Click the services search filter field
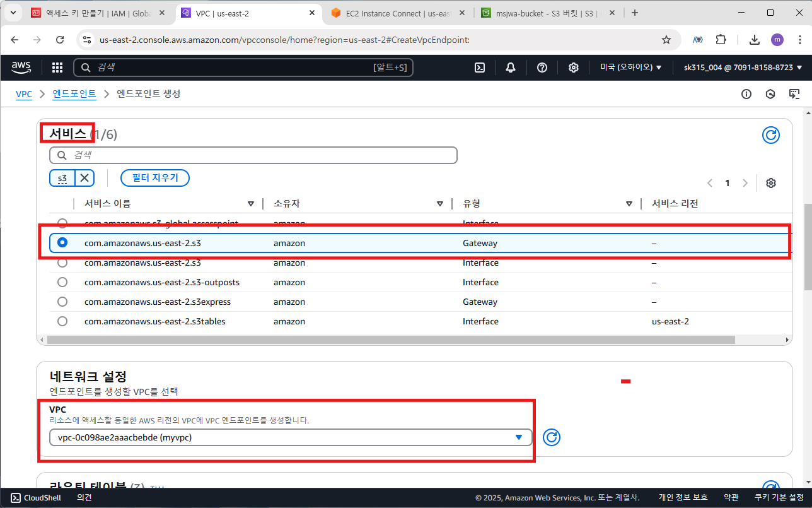Image resolution: width=812 pixels, height=508 pixels. (x=253, y=155)
